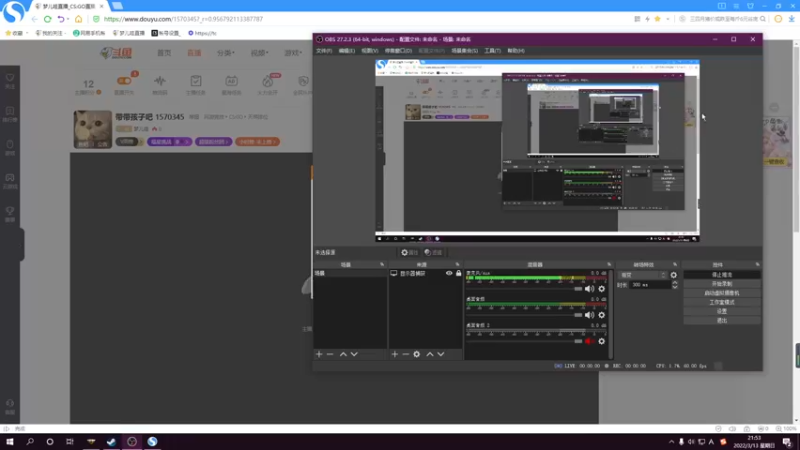Open transition properties gear next to the dropdown

click(673, 275)
